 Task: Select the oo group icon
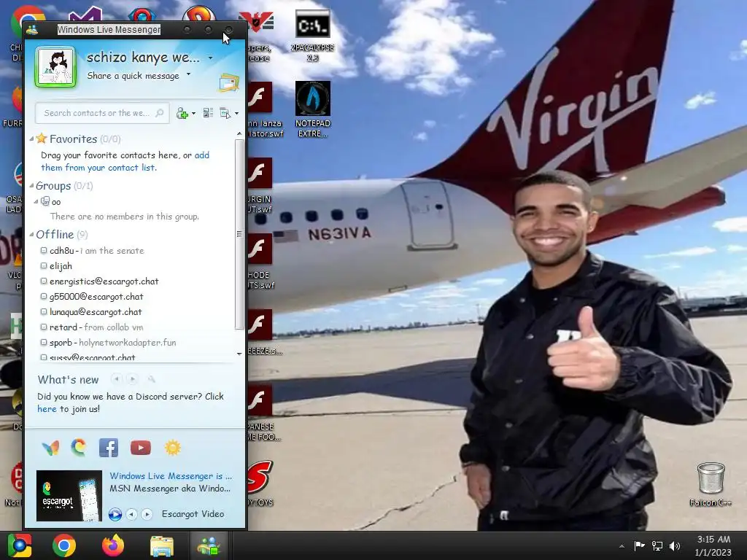[x=45, y=201]
